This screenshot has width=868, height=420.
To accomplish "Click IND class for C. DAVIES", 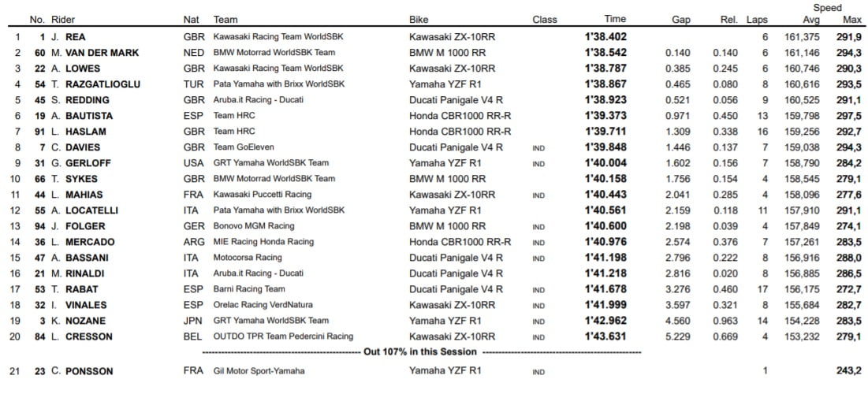I will pos(538,147).
